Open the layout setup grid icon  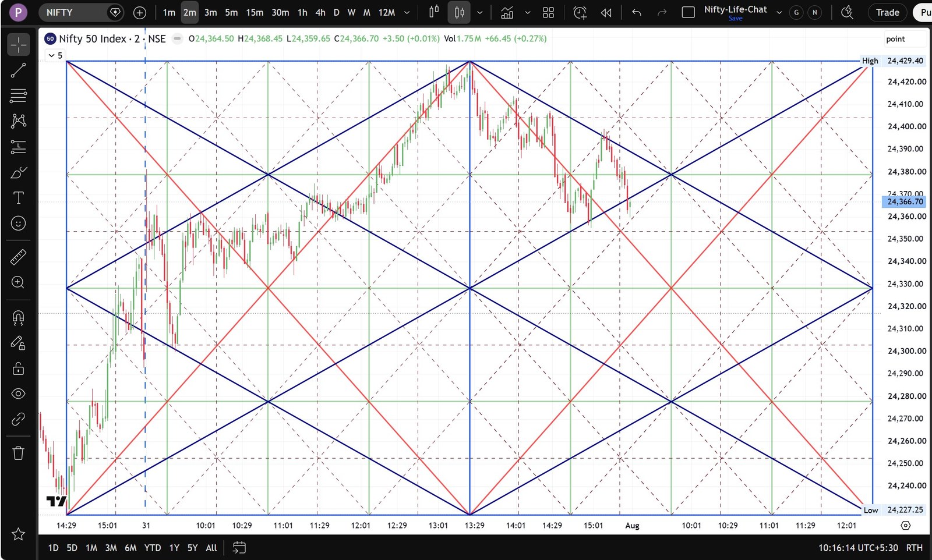coord(548,12)
